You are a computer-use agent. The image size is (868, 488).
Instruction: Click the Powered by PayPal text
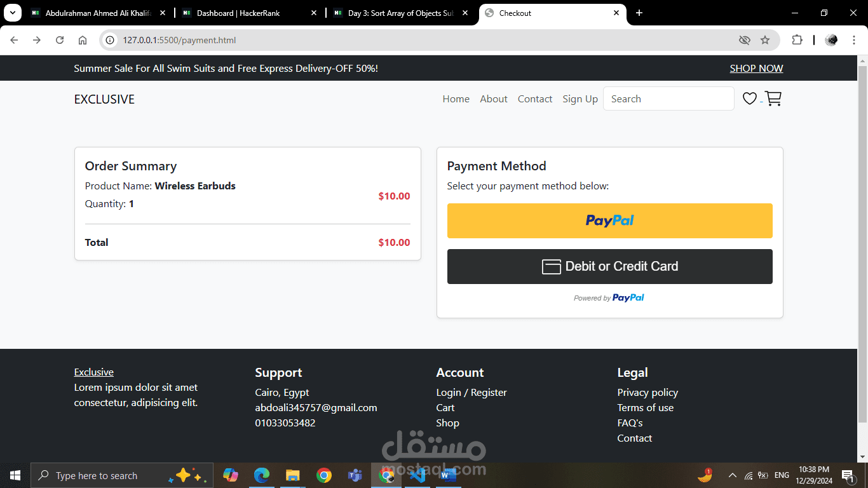pyautogui.click(x=609, y=297)
